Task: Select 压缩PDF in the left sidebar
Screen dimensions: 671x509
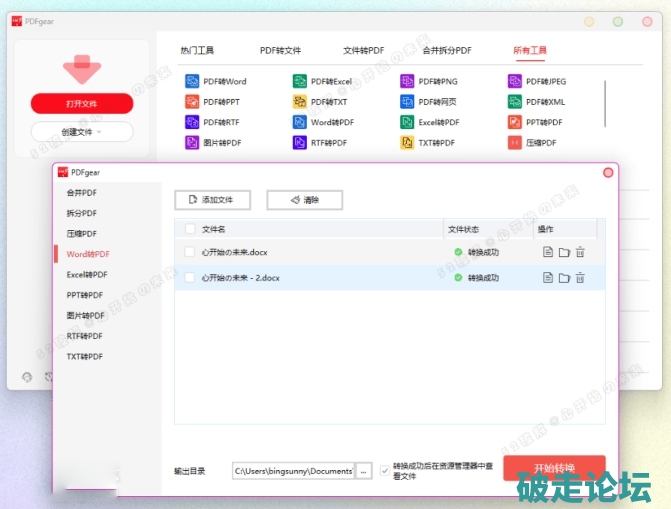Action: [x=82, y=234]
